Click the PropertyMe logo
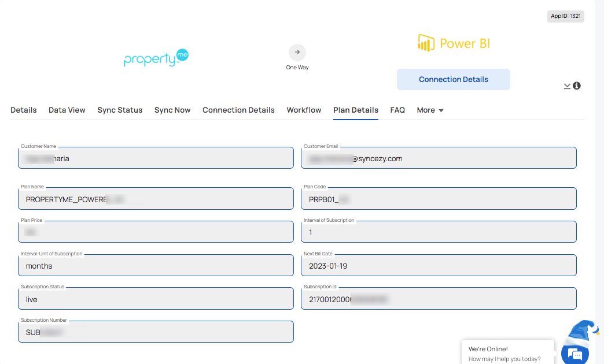The height and width of the screenshot is (364, 604). coord(156,58)
